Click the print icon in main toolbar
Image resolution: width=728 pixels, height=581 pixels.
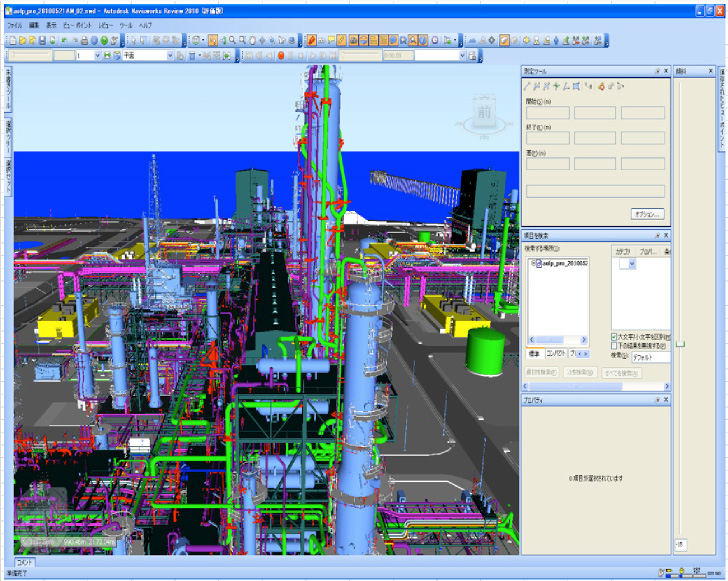85,40
